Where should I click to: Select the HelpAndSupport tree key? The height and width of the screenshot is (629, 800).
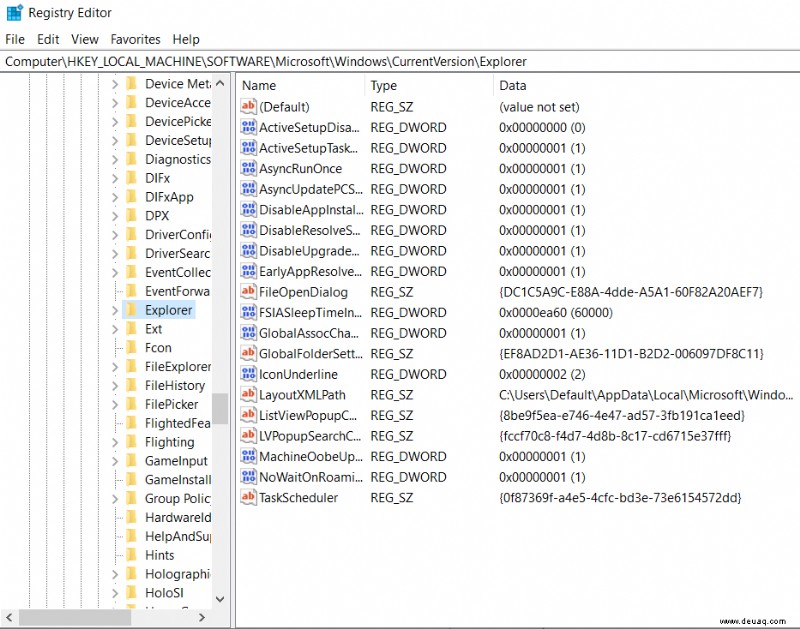coord(178,537)
